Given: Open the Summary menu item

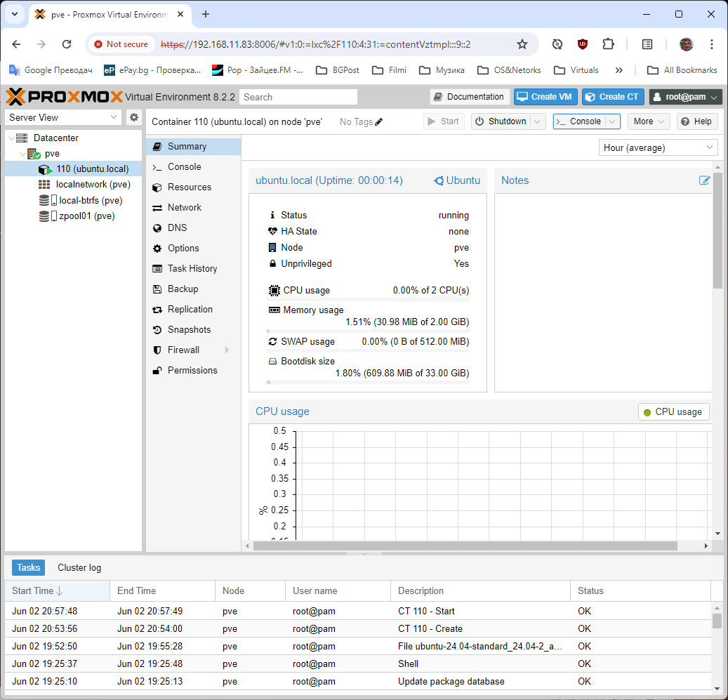Looking at the screenshot, I should click(x=194, y=146).
